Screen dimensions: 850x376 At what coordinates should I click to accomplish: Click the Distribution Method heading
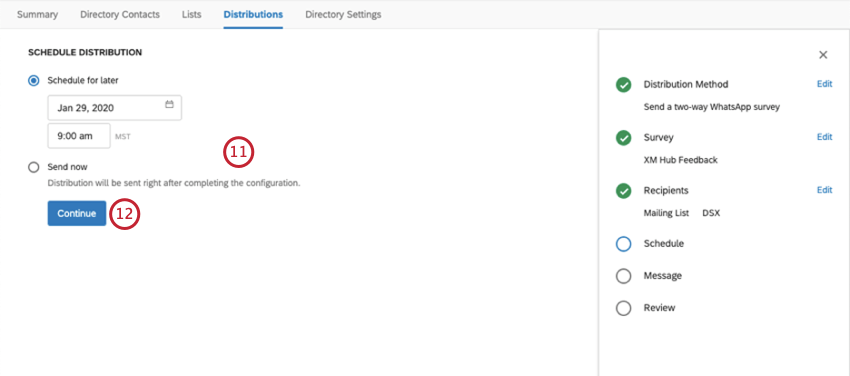click(686, 85)
